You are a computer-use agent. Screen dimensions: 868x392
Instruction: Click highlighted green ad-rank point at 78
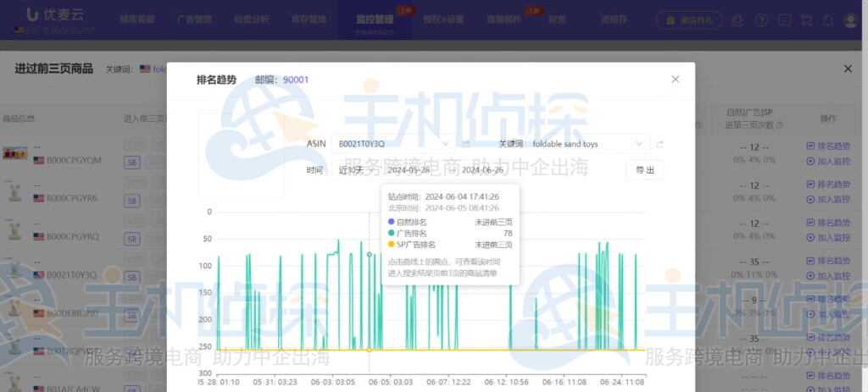370,254
